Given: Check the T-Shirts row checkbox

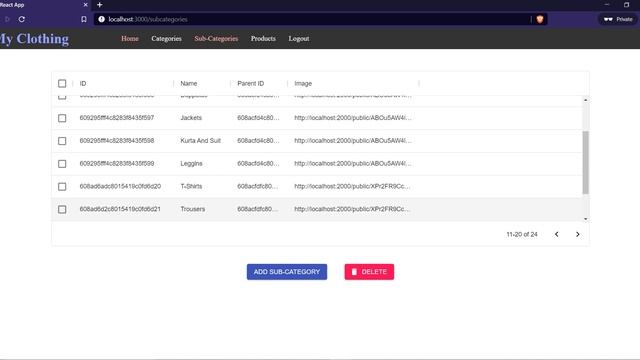Looking at the screenshot, I should tap(62, 187).
